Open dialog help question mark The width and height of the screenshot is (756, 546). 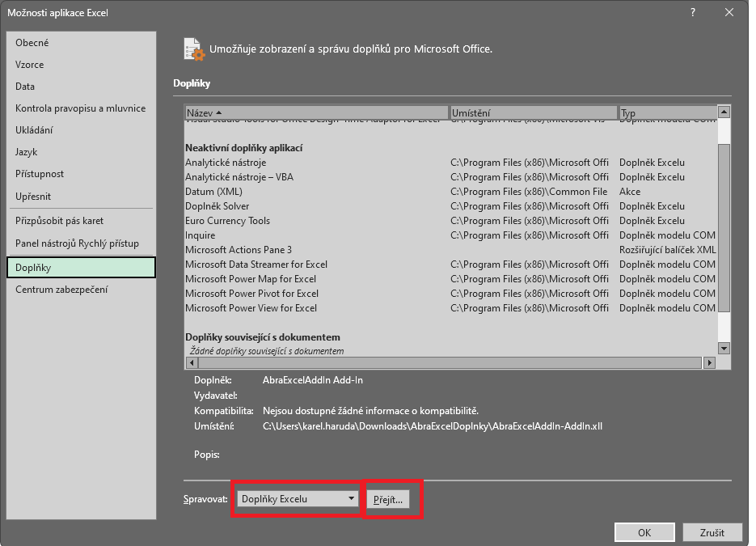click(x=693, y=13)
